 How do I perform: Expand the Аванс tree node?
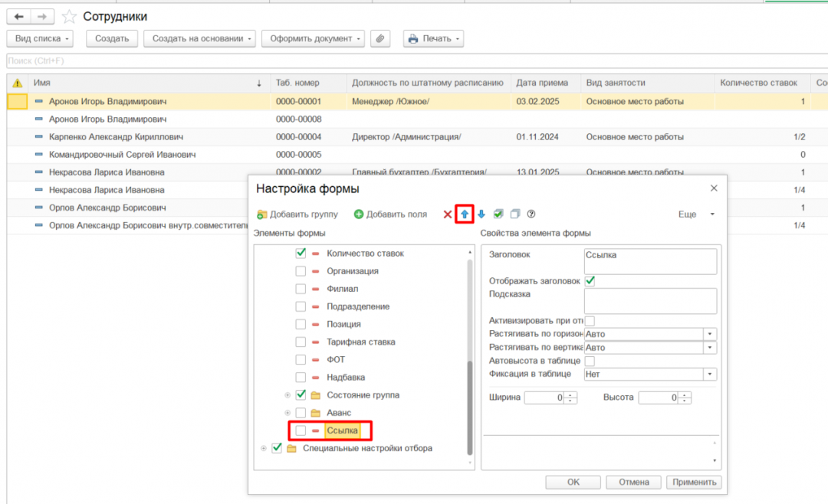pyautogui.click(x=287, y=413)
